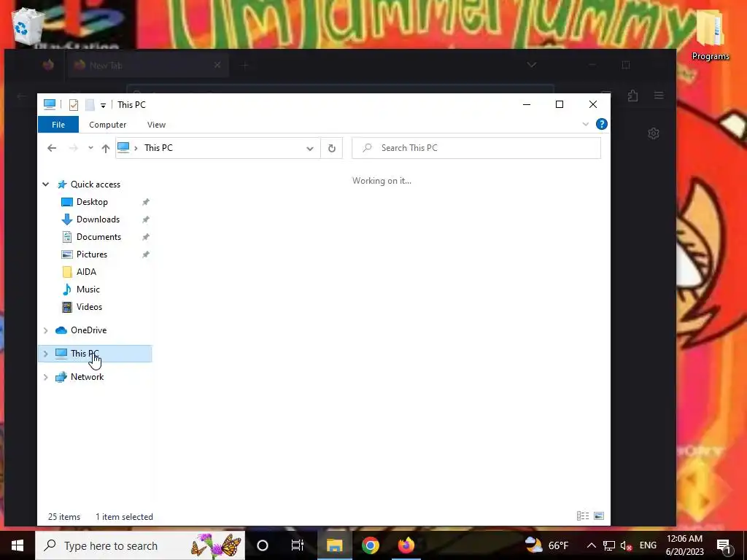
Task: Click the This PC title bar system icon
Action: [50, 104]
